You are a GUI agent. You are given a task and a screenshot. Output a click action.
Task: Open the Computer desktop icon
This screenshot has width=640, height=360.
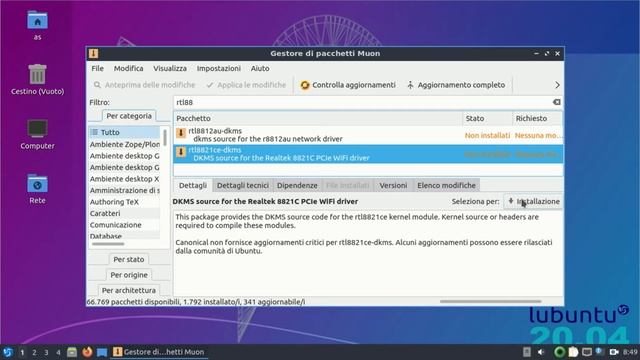[38, 134]
